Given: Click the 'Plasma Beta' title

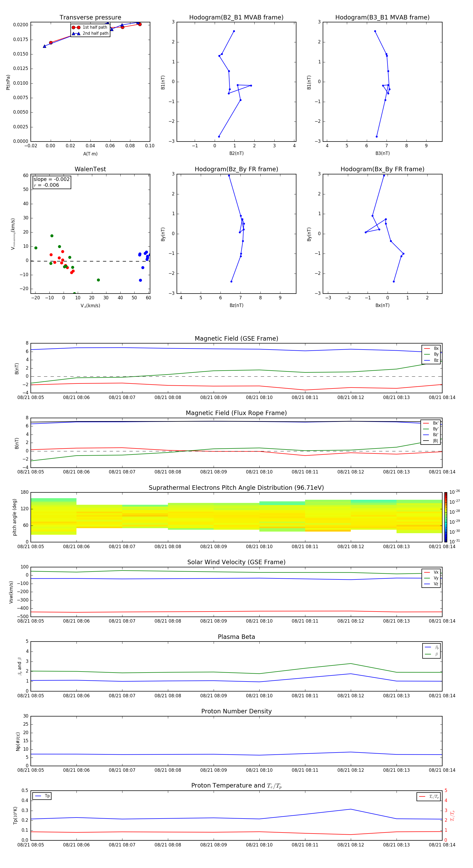Looking at the screenshot, I should tap(236, 637).
